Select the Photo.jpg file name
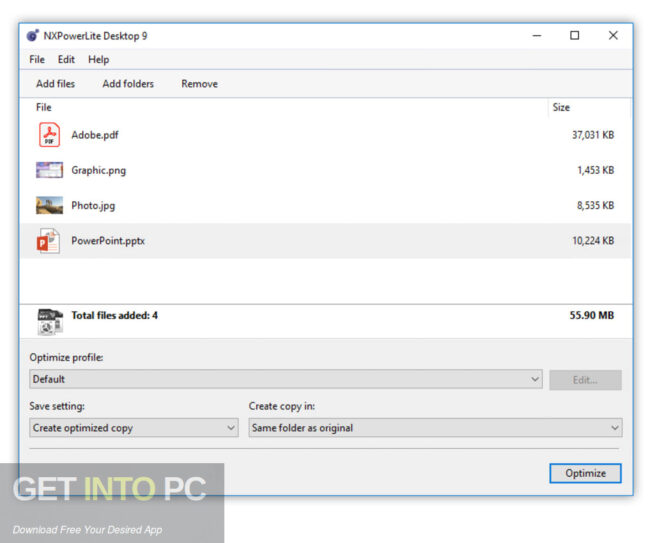The image size is (652, 543). pyautogui.click(x=93, y=206)
